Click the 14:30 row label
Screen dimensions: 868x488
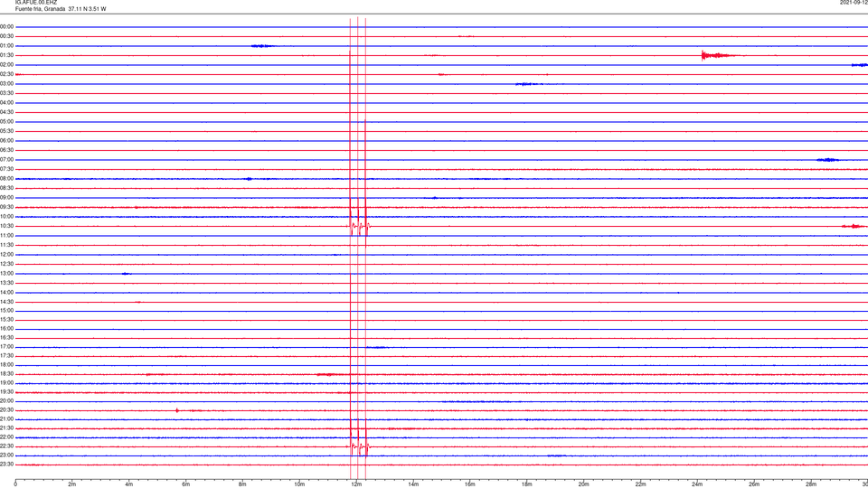point(7,302)
